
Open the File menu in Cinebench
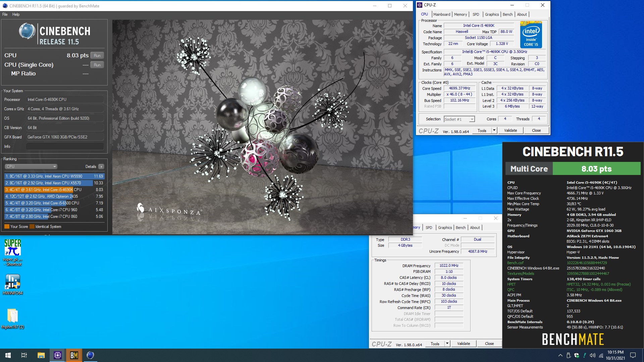(x=5, y=14)
